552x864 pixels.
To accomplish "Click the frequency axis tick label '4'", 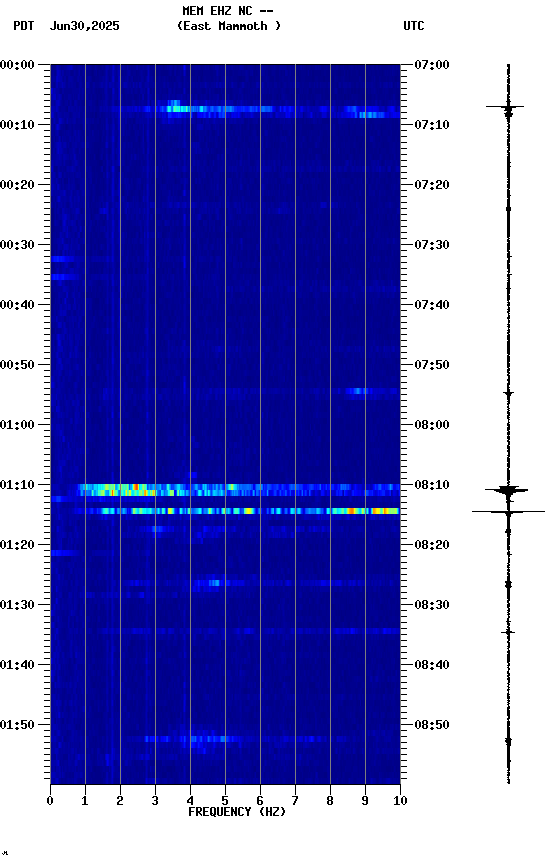I will pyautogui.click(x=190, y=801).
